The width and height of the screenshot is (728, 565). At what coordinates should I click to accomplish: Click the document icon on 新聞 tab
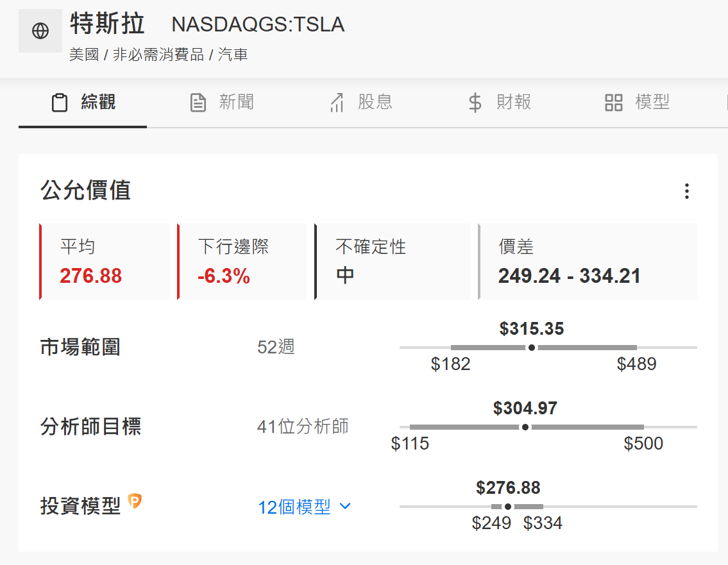coord(198,103)
